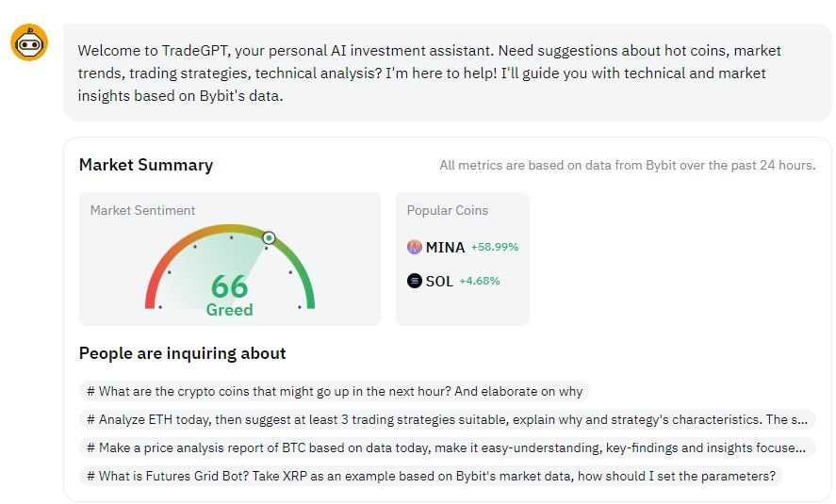Click the SOL +4.68% change value
Screen dimensions: 836x504
(480, 281)
